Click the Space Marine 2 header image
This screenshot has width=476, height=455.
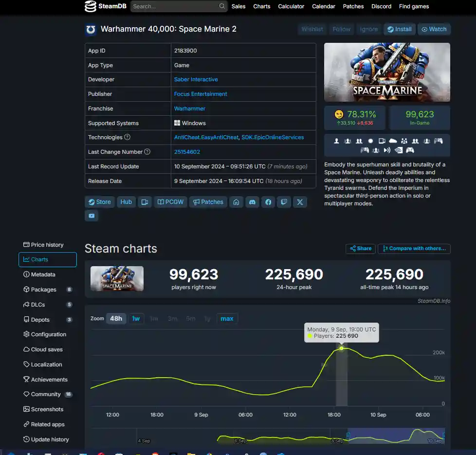387,72
